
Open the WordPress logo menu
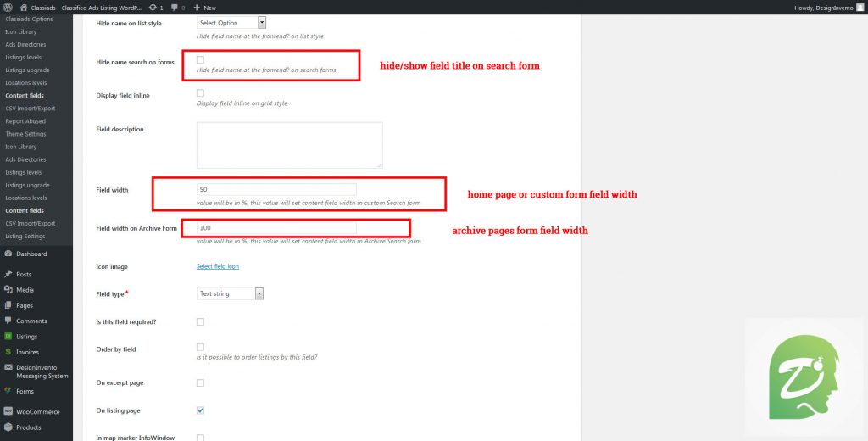coord(8,8)
